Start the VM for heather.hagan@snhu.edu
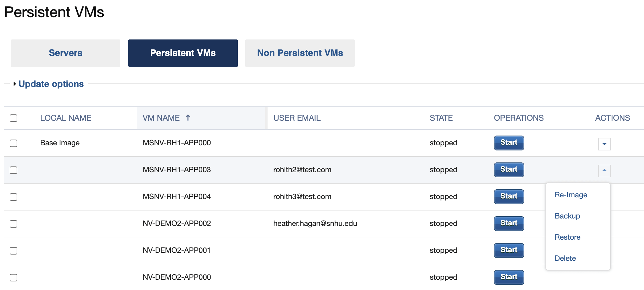 pos(509,223)
